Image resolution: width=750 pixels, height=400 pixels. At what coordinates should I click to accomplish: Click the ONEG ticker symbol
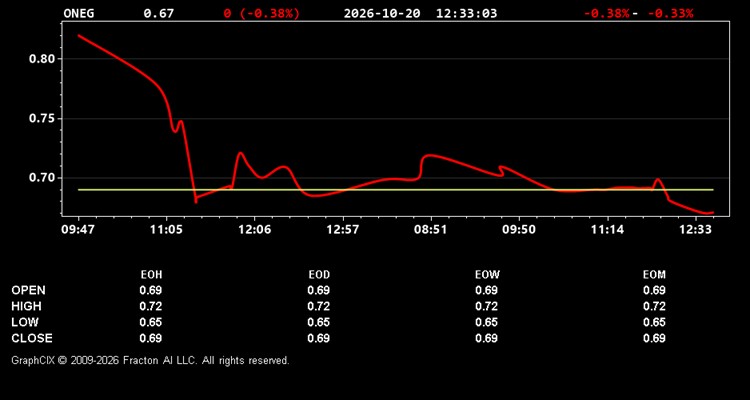(78, 13)
